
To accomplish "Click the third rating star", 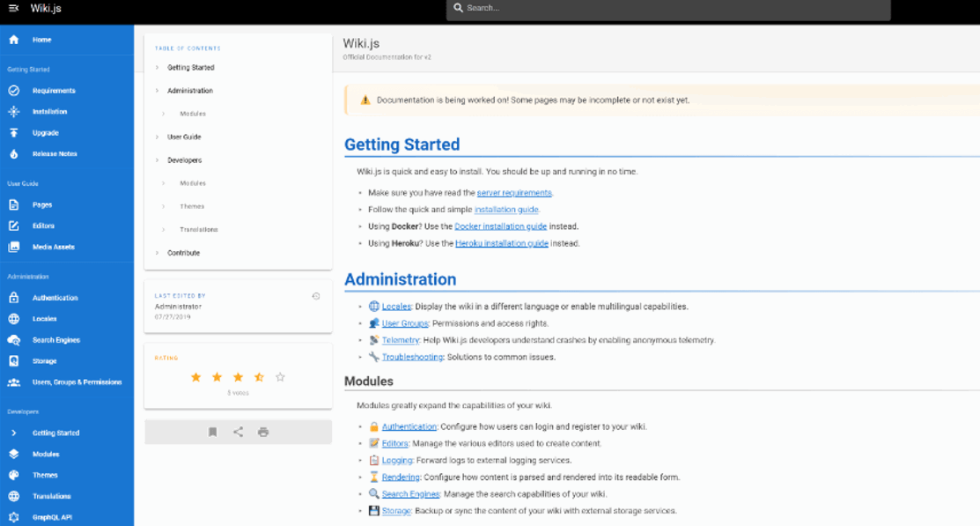I will [238, 377].
